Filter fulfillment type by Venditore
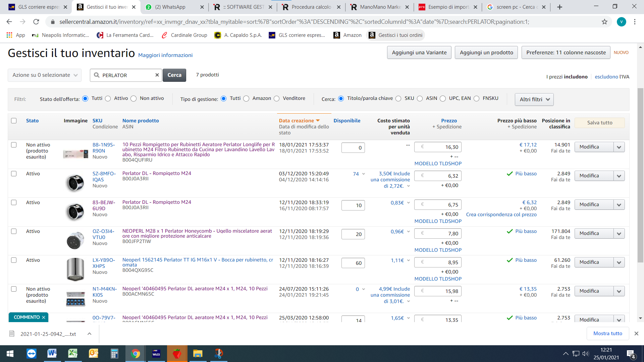The height and width of the screenshot is (362, 644). [276, 99]
